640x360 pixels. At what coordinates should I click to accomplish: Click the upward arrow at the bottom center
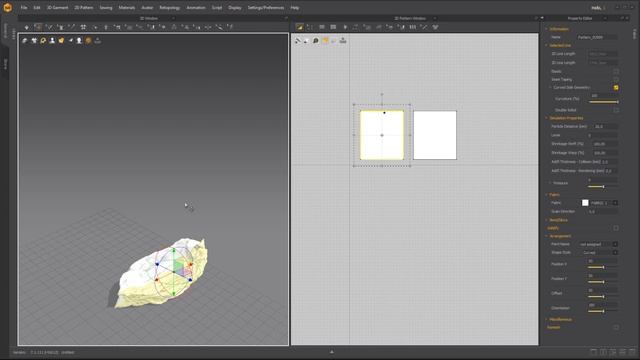[x=331, y=352]
